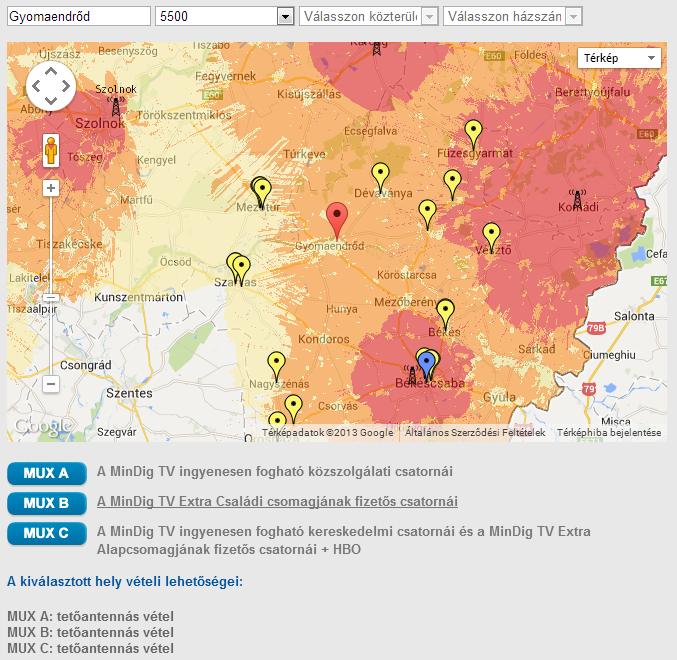Screen dimensions: 677x660
Task: Click the red Gyomaendrőd location marker
Action: 337,220
